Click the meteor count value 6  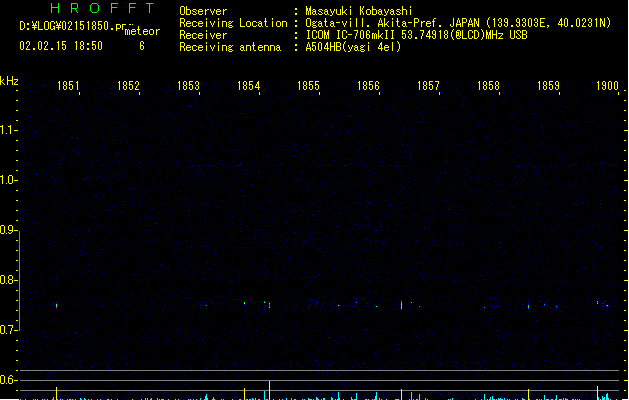[142, 46]
